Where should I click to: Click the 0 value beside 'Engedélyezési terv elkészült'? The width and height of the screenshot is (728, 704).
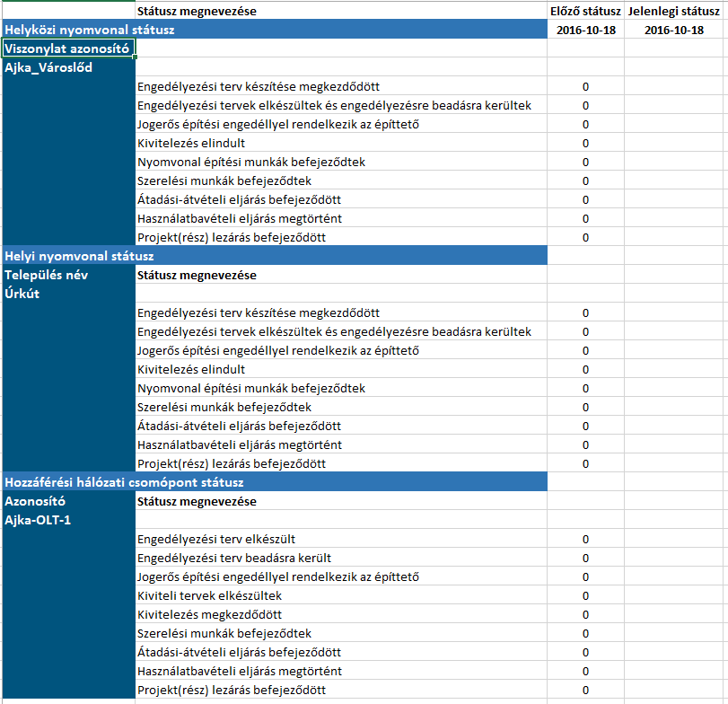(x=585, y=539)
